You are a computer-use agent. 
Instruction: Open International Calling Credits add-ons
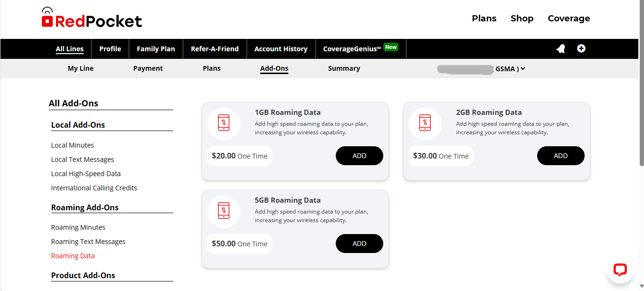[94, 188]
